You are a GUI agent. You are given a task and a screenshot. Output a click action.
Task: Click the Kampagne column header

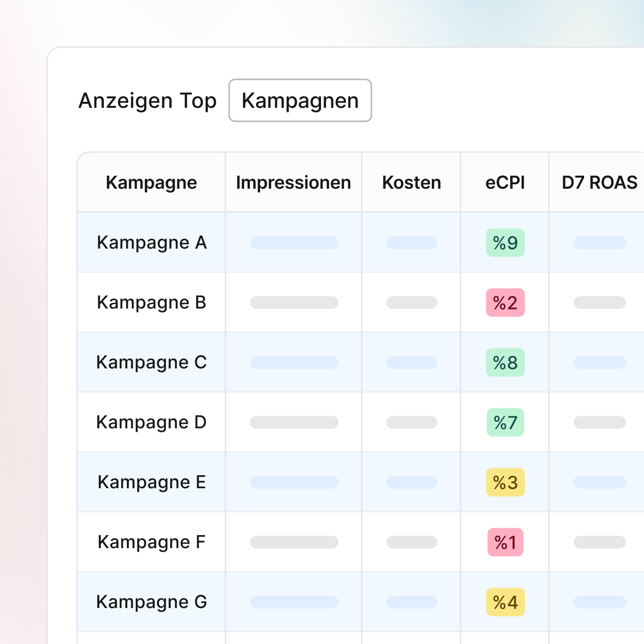point(151,183)
